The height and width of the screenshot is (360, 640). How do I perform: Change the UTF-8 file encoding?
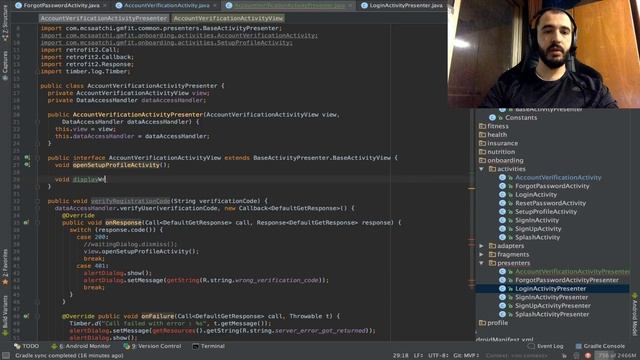pyautogui.click(x=438, y=356)
